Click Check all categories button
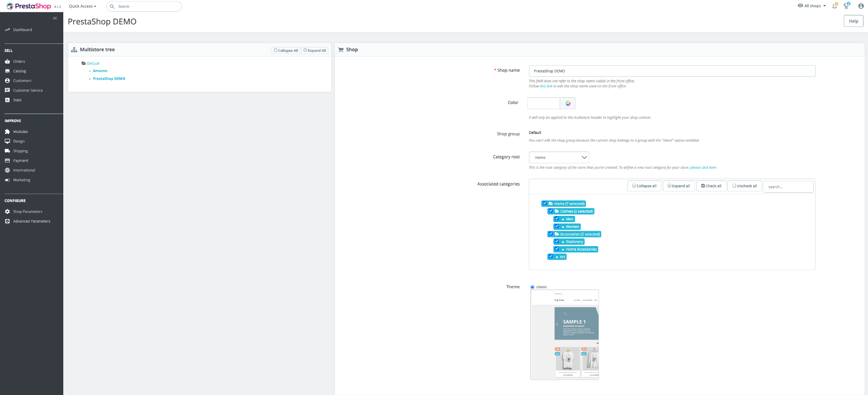868x395 pixels. [711, 186]
